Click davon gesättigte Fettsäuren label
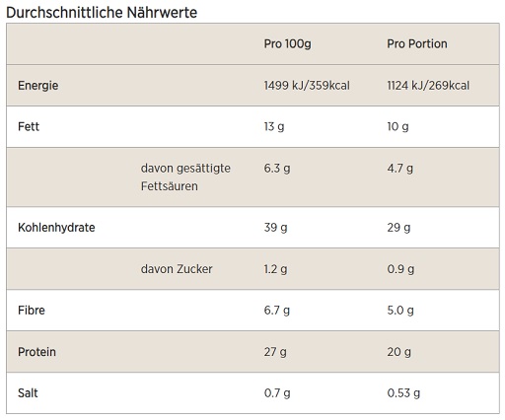This screenshot has width=505, height=420. coord(185,177)
